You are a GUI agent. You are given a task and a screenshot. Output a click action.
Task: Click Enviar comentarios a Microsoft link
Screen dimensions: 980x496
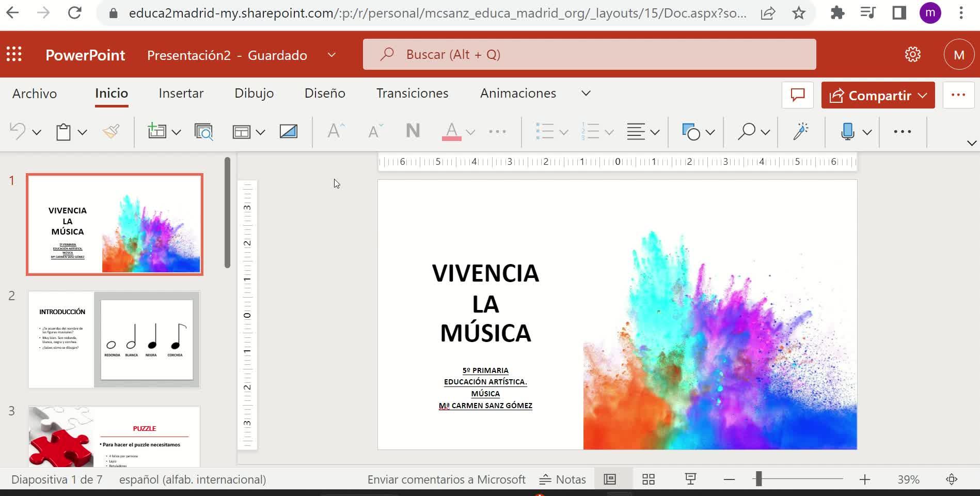tap(446, 479)
